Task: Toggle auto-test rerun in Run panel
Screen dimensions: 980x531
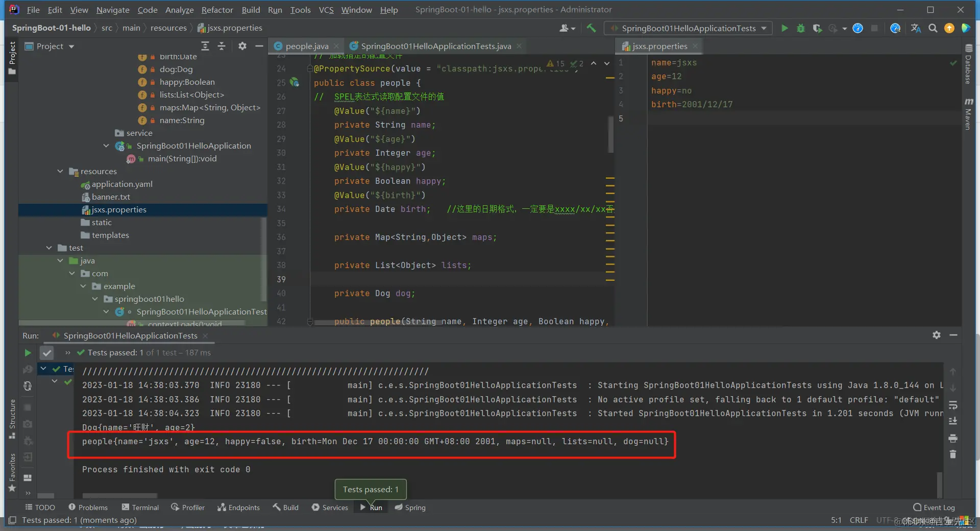Action: [x=28, y=386]
